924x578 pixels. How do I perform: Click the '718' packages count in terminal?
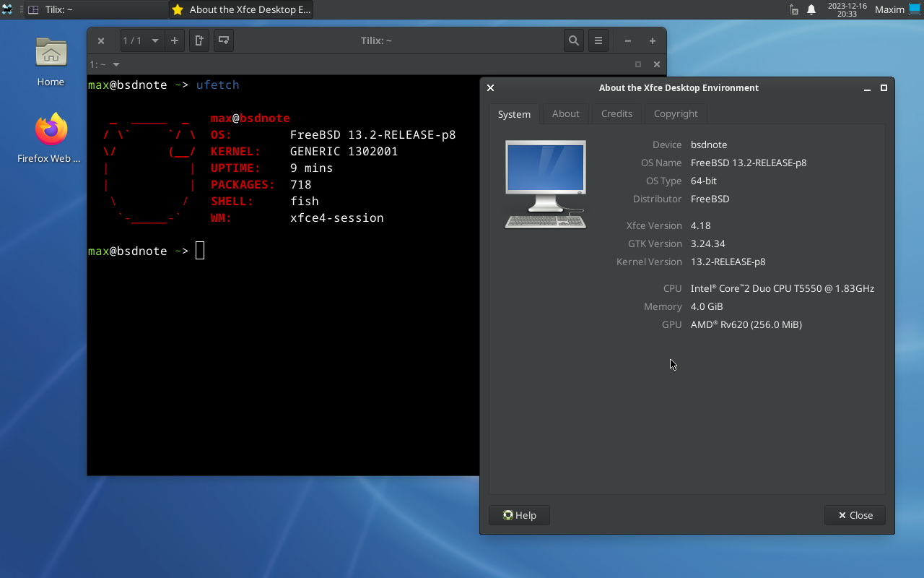tap(300, 185)
